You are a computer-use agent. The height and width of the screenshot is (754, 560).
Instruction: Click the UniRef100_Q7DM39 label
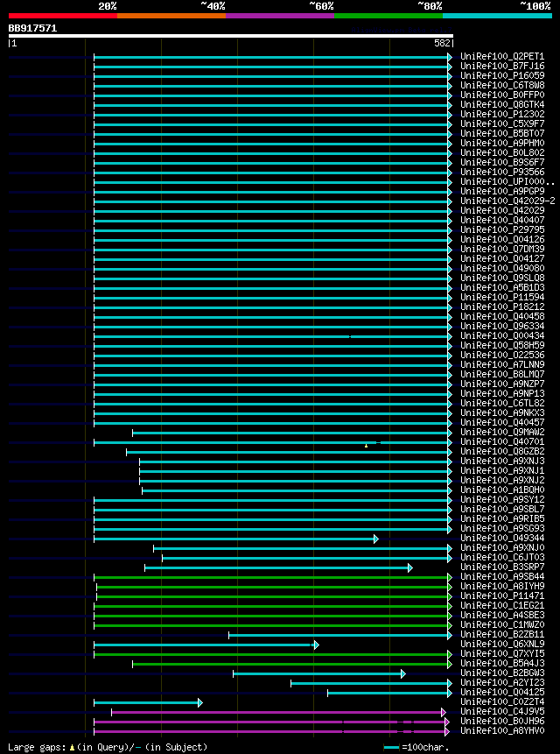[x=502, y=249]
